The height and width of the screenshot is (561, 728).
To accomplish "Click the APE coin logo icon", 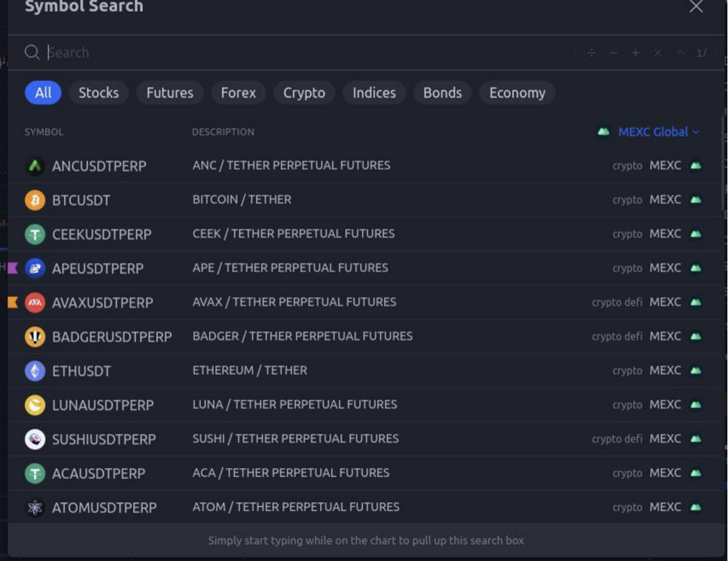I will 35,269.
